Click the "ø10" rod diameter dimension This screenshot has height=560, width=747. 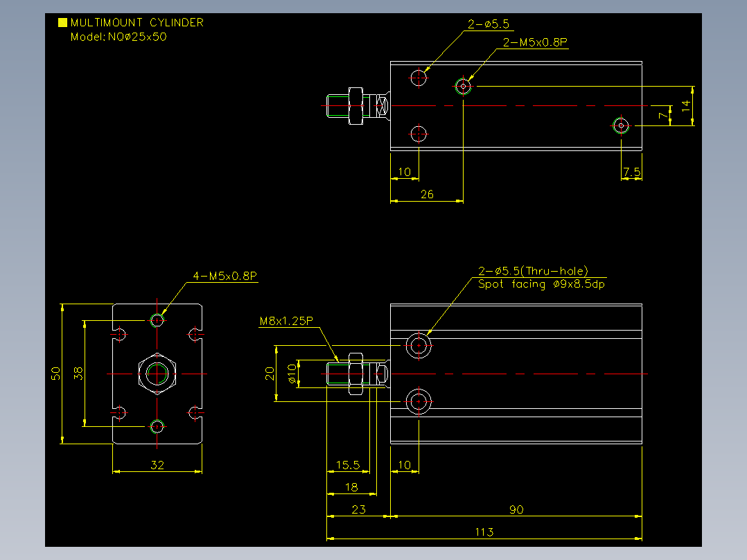tap(292, 374)
